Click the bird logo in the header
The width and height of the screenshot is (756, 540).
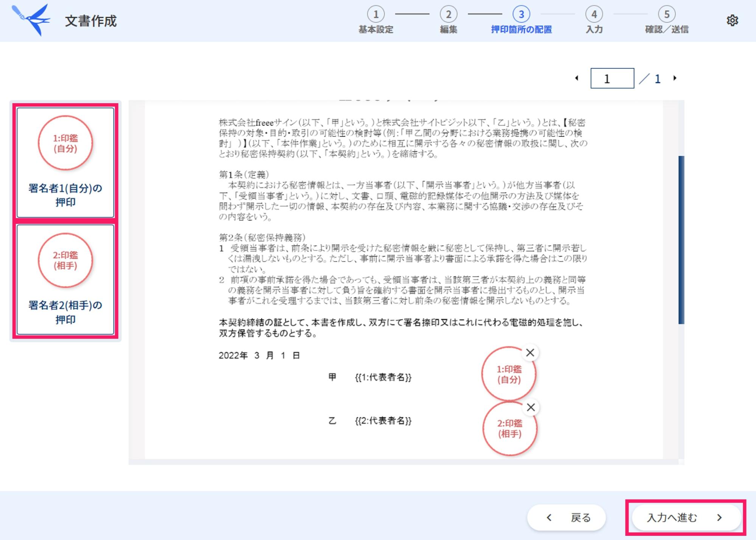point(31,20)
